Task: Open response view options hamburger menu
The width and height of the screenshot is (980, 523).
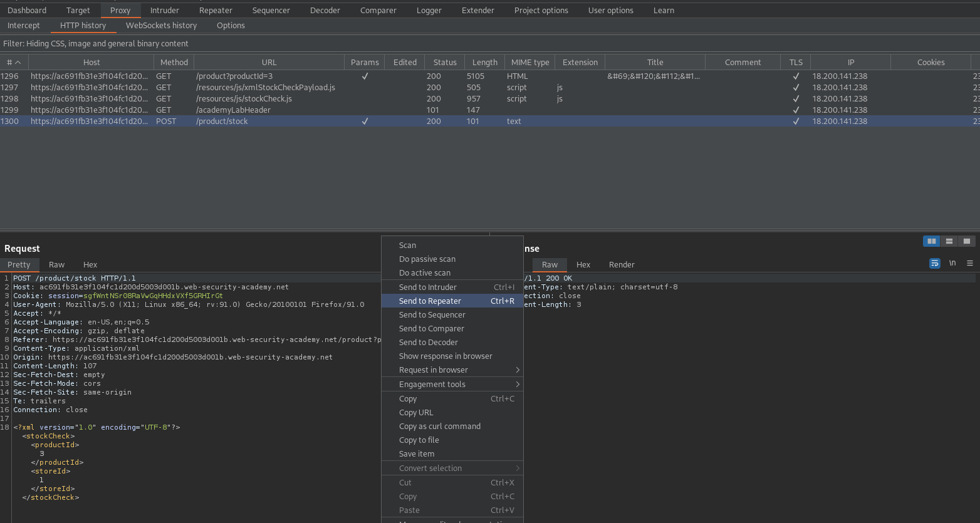Action: [970, 263]
